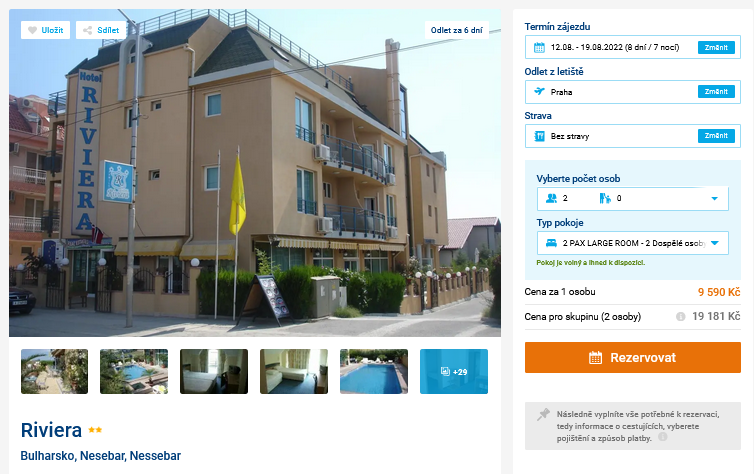Click the airplane icon beside Praha
Viewport: 754px width, 474px height.
tap(539, 91)
